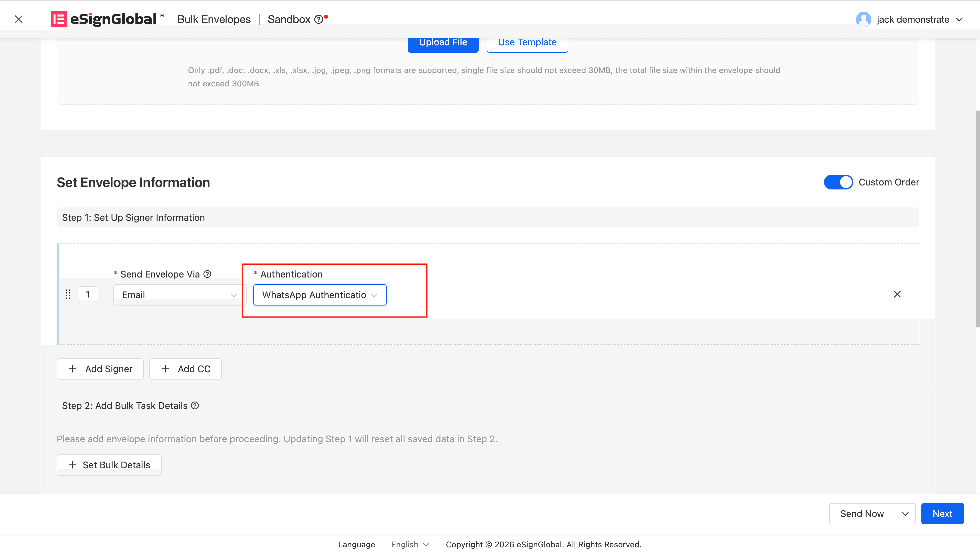
Task: Toggle the Custom Order switch
Action: pos(838,182)
